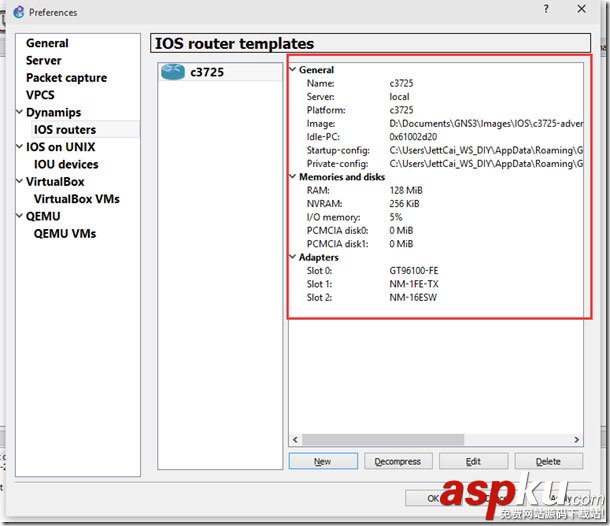Click the right arrow of horizontal scrollbar

click(x=577, y=440)
